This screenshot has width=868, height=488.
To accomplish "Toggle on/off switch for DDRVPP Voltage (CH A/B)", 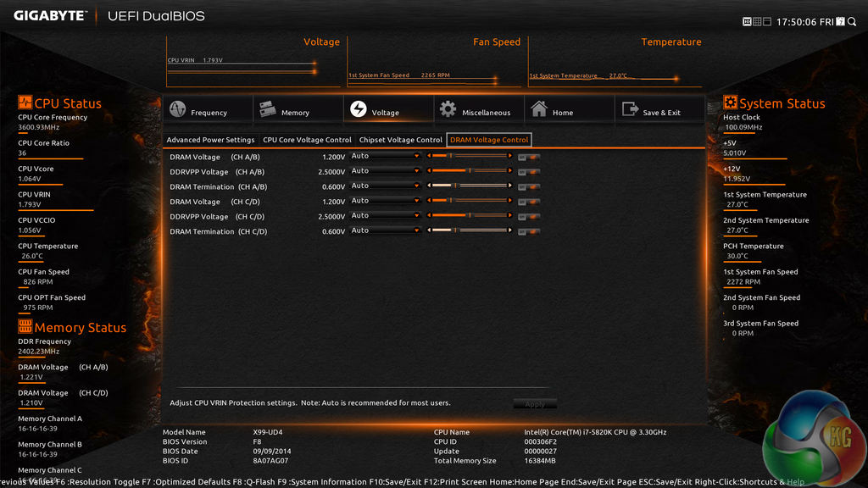I will [x=529, y=172].
